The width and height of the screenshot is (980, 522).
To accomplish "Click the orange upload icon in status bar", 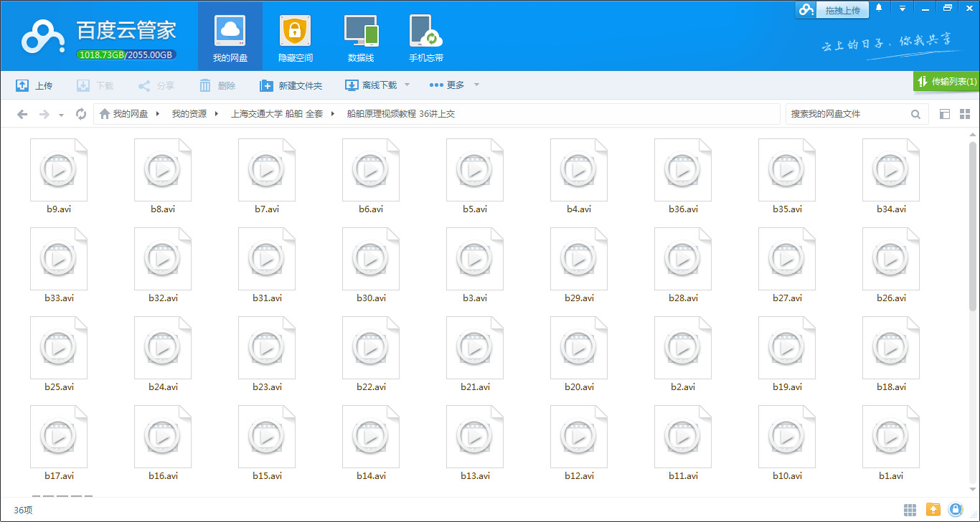I will 933,510.
